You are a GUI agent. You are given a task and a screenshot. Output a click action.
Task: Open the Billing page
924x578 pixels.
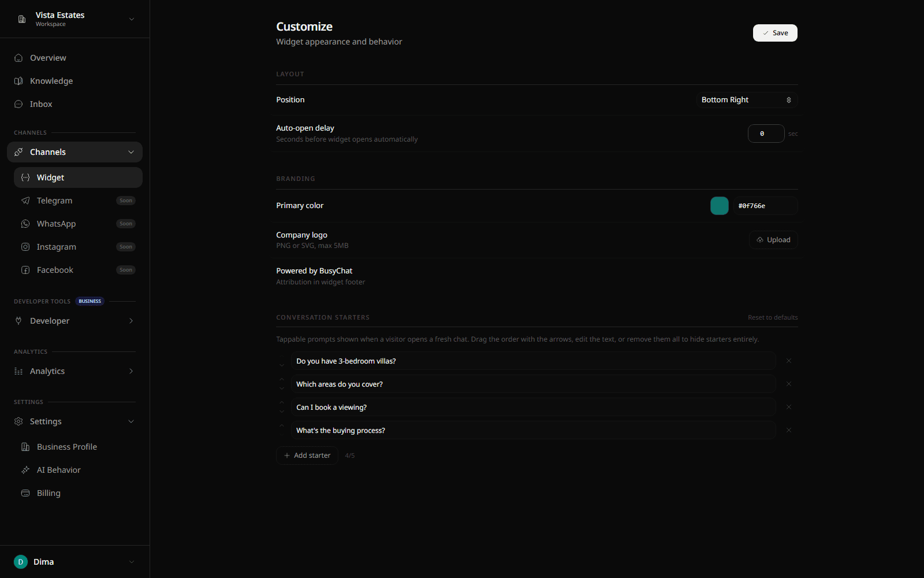coord(78,493)
